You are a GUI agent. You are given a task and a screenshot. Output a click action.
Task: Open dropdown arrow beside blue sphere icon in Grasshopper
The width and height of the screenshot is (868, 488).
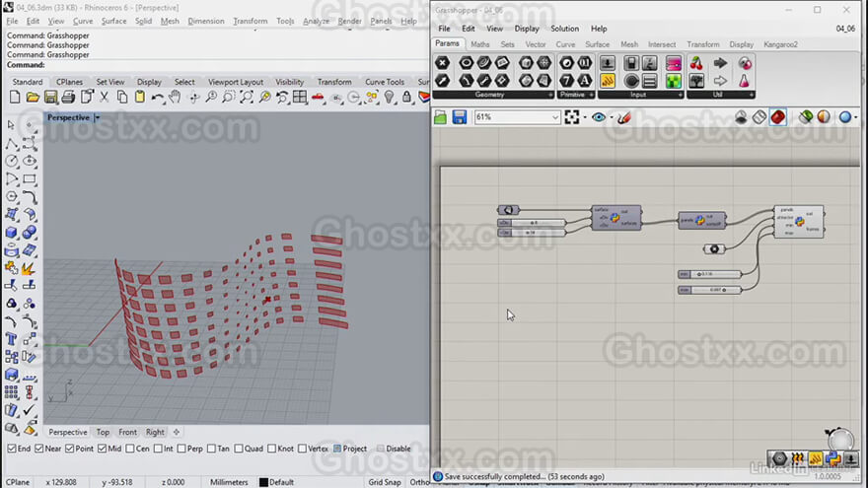856,117
